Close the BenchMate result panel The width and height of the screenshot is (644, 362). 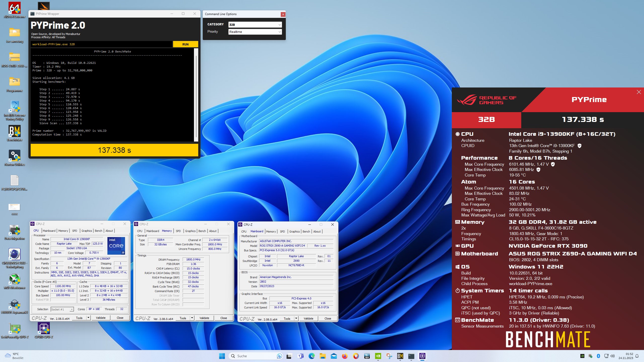639,92
